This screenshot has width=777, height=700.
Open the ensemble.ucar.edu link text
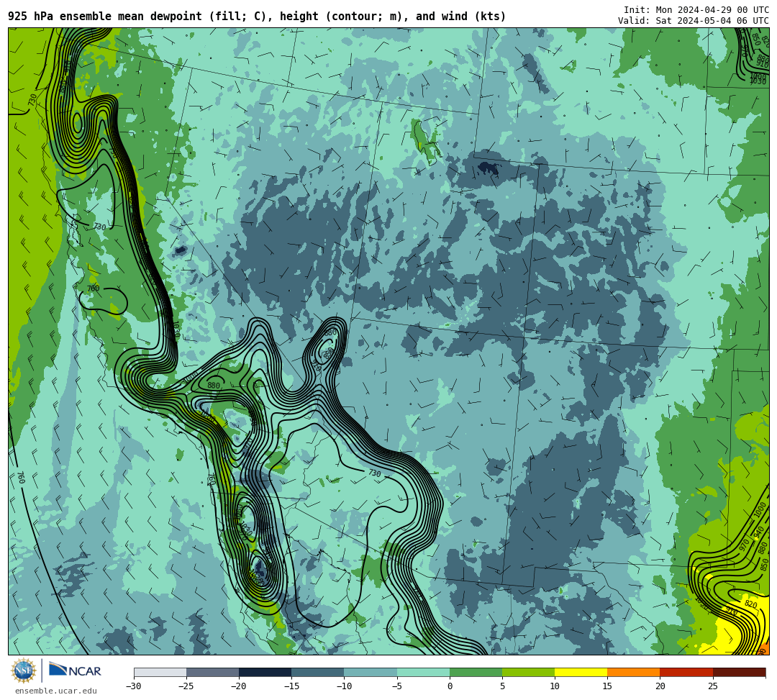[x=56, y=691]
